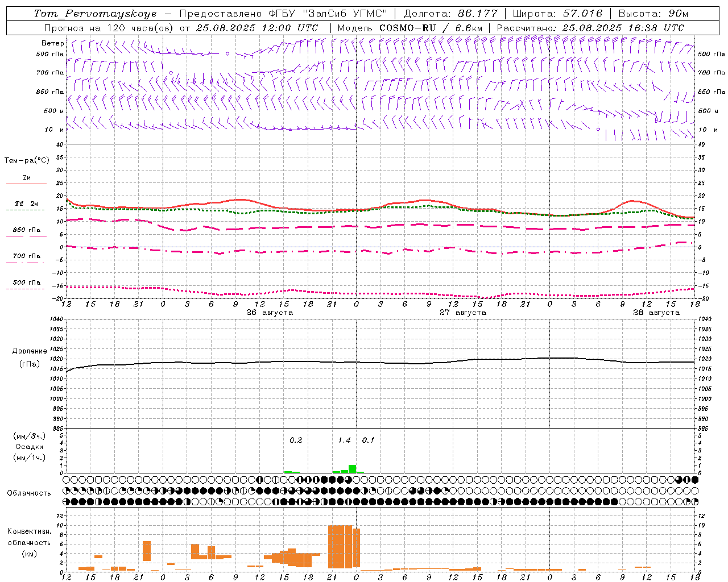Select the '500 м' wind level label on the left
728x582 pixels.
54,111
